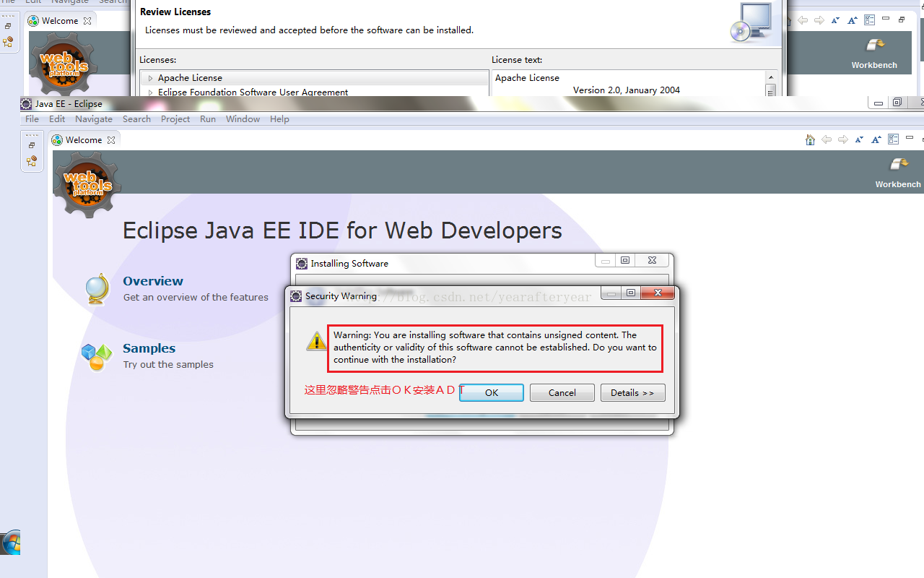Enlarge font size in front Welcome toolbar

point(876,139)
